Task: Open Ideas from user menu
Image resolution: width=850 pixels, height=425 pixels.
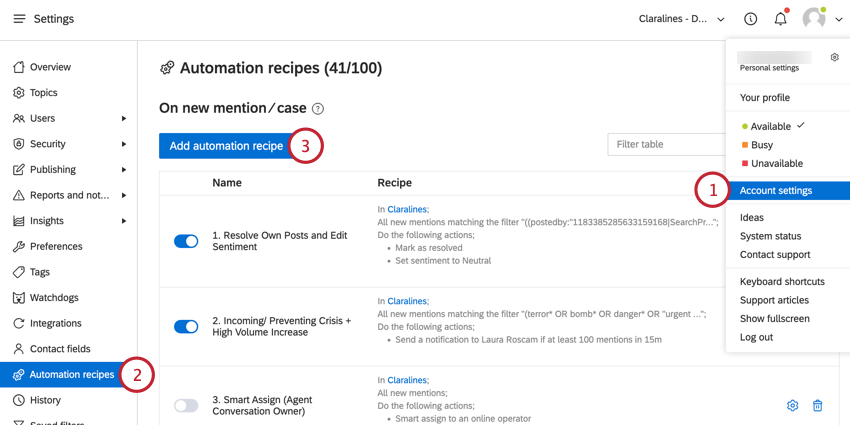Action: (x=751, y=217)
